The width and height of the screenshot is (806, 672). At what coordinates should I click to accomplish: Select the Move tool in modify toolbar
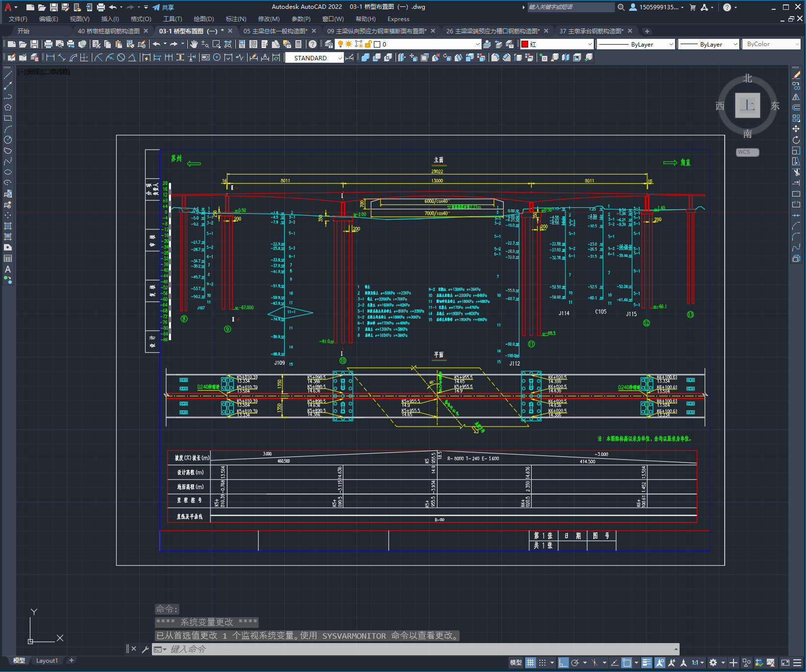coord(796,129)
